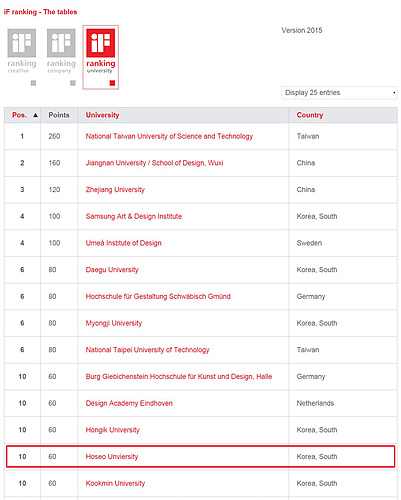
Task: Open Jiangnan University School of Design link
Action: pos(154,163)
